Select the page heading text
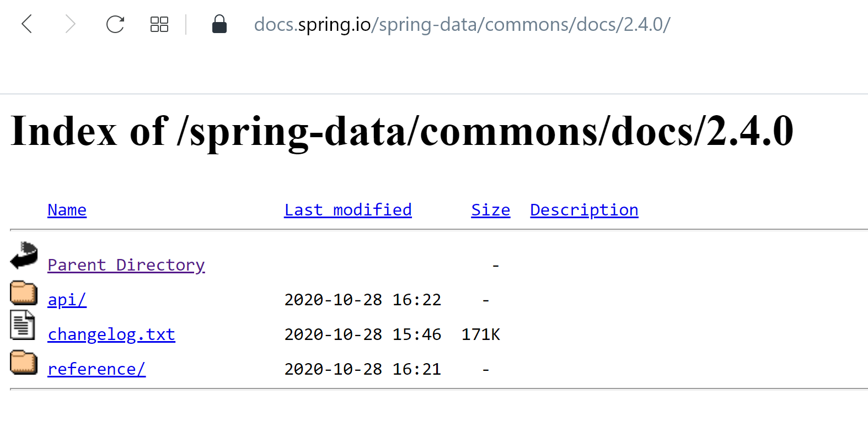 click(x=401, y=131)
